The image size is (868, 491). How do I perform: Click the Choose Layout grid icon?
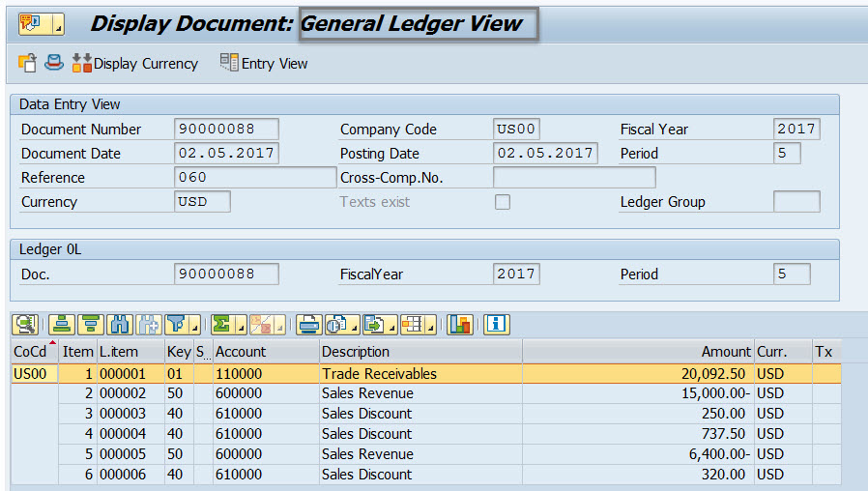(413, 325)
